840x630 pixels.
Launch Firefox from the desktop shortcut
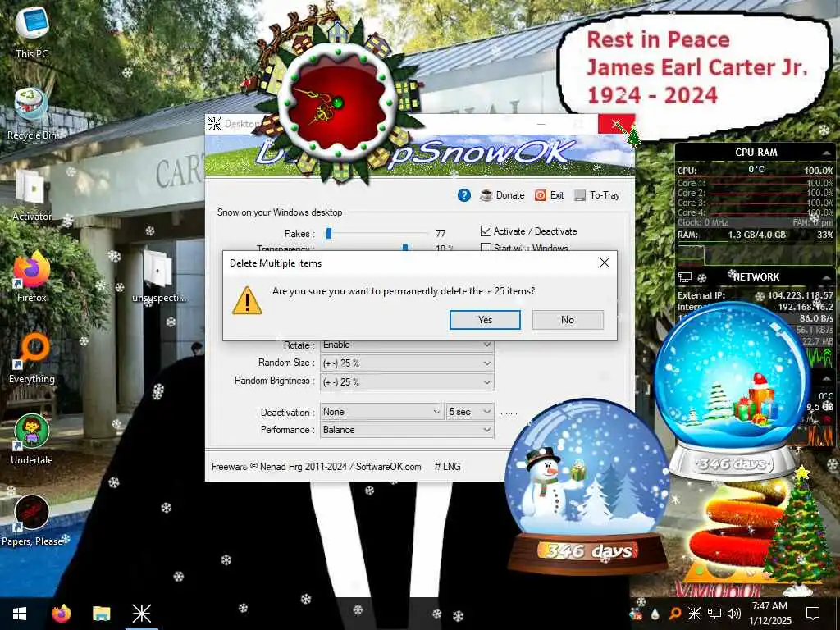(32, 276)
